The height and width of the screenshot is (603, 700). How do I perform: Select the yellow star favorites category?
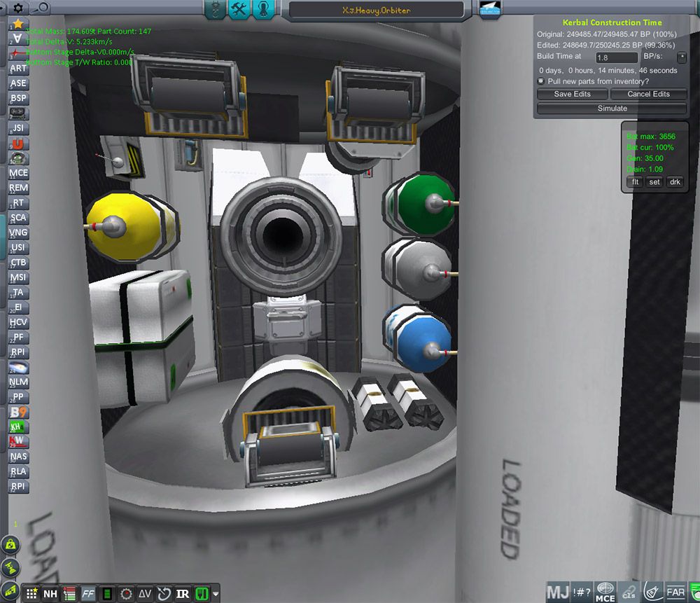coord(18,23)
